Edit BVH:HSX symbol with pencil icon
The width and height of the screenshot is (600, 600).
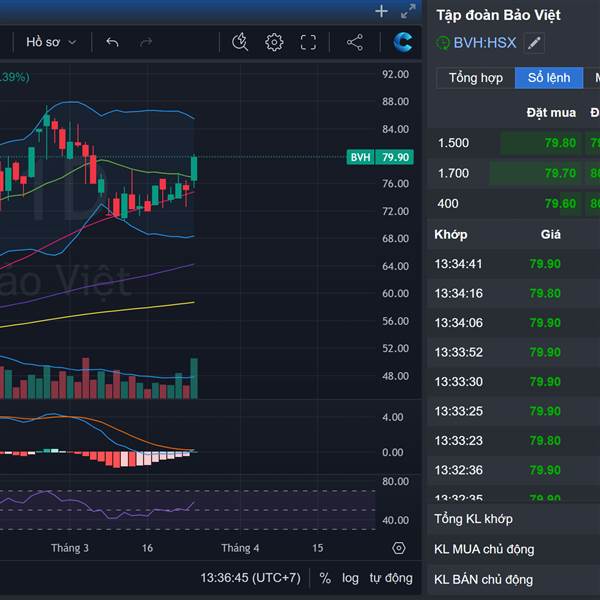point(534,42)
